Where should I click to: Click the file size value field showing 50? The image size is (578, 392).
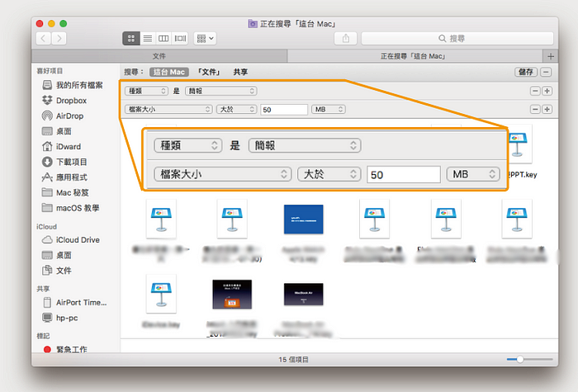284,110
